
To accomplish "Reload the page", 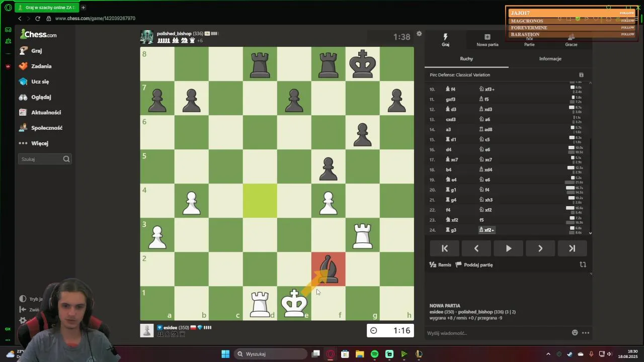I will point(37,18).
